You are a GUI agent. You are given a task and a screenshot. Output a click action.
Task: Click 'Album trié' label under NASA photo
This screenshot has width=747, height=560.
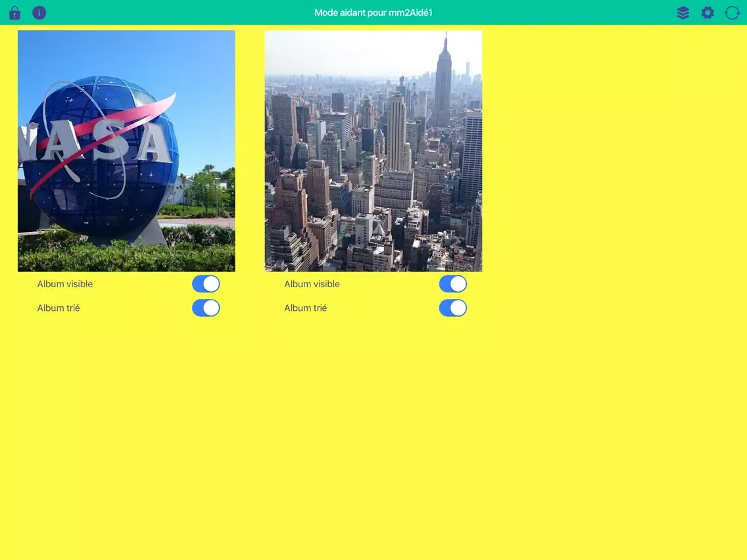(59, 308)
